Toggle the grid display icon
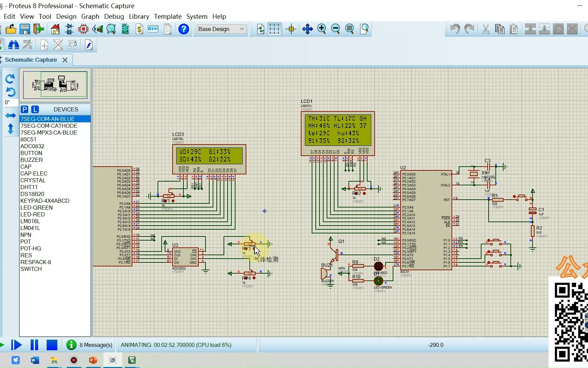The height and width of the screenshot is (368, 588). 274,29
